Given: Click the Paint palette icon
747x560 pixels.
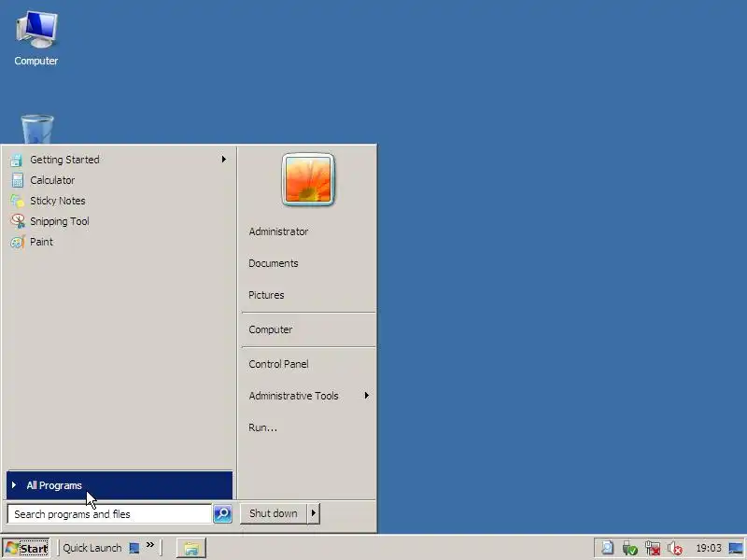Looking at the screenshot, I should coord(18,242).
